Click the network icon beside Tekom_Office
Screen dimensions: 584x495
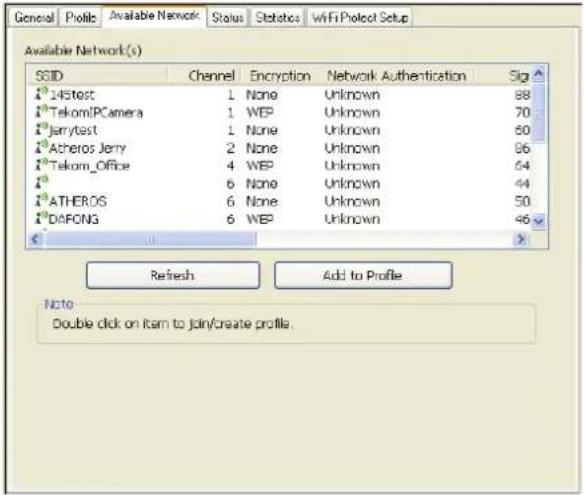[x=41, y=165]
